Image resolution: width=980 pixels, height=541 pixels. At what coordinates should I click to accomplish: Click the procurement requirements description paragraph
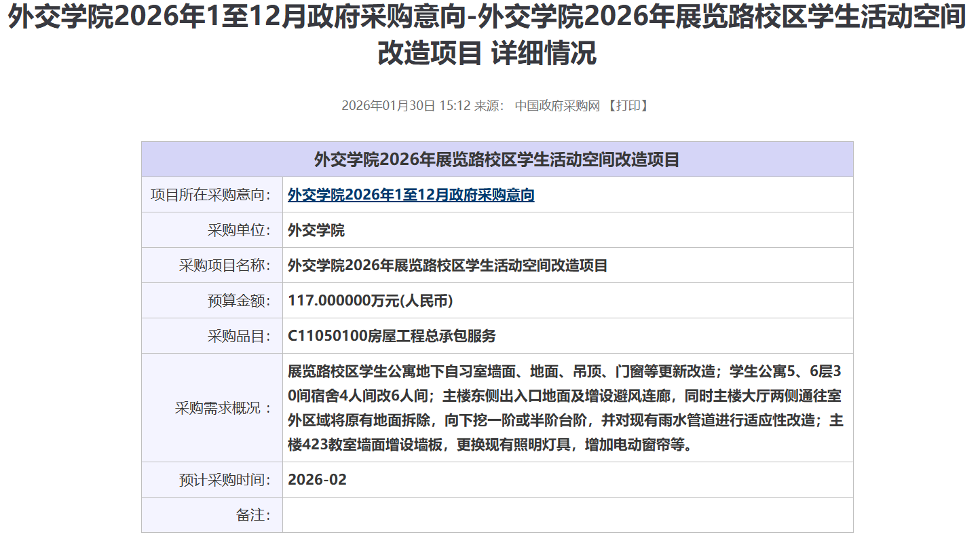tap(565, 409)
